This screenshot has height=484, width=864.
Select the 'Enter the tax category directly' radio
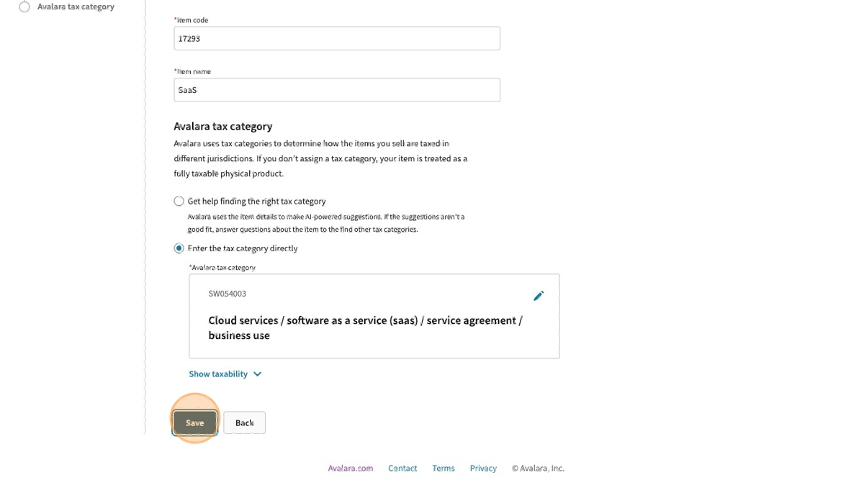(x=179, y=248)
